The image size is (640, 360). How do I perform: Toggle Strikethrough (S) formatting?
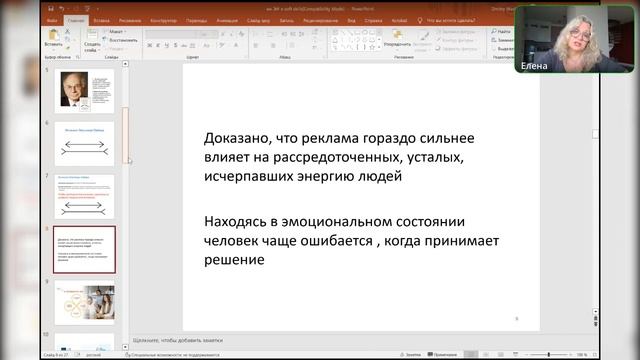click(176, 45)
